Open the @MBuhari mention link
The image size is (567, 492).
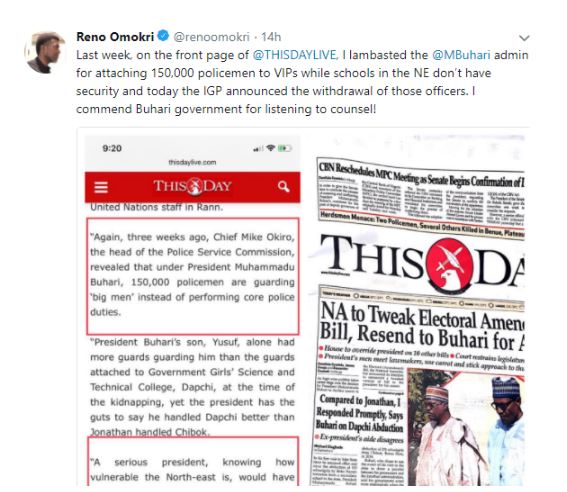pos(461,55)
